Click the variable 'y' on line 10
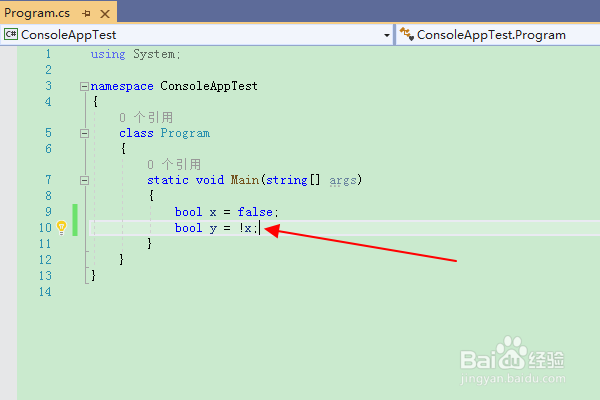Screen dimensions: 600x400 click(x=213, y=229)
